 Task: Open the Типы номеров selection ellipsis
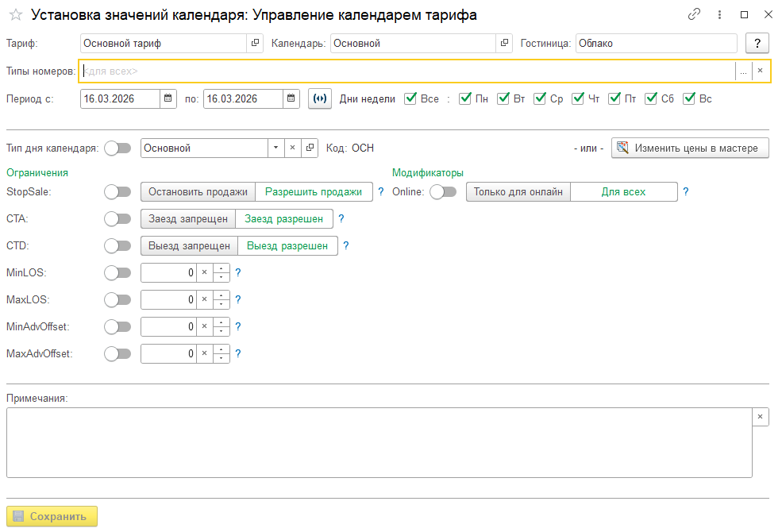coord(743,71)
